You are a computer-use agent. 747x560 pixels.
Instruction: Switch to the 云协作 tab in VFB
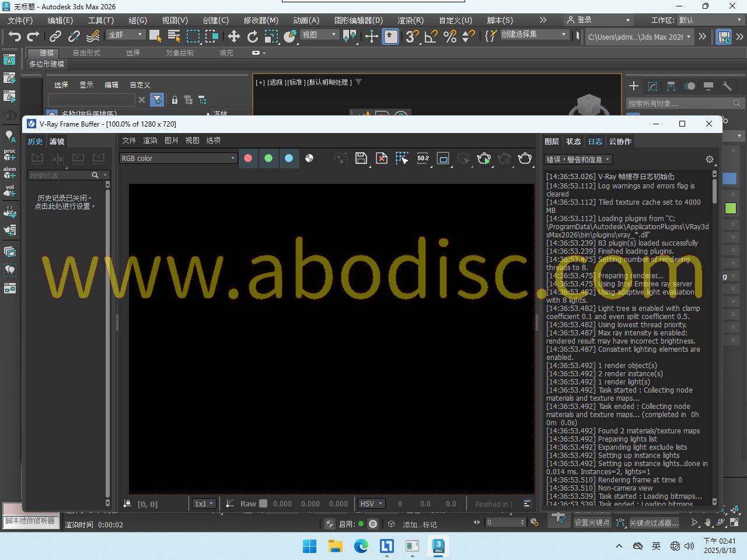point(620,141)
